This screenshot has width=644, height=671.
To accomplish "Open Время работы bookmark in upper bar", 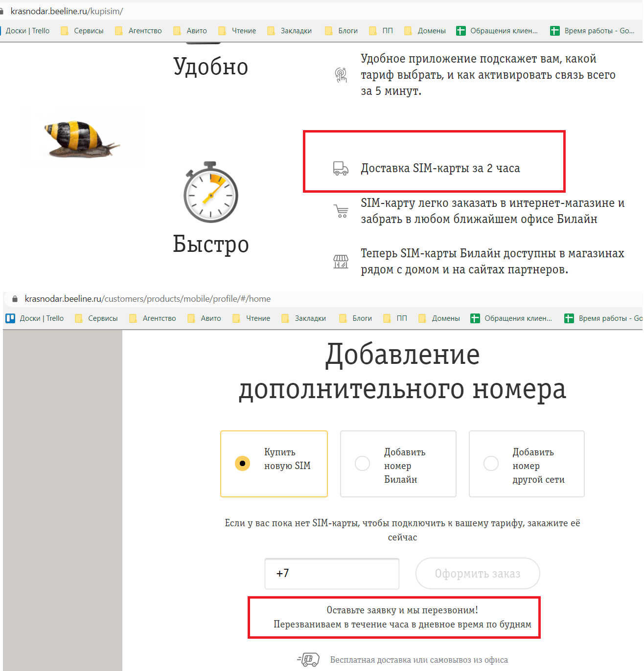I will pyautogui.click(x=593, y=31).
